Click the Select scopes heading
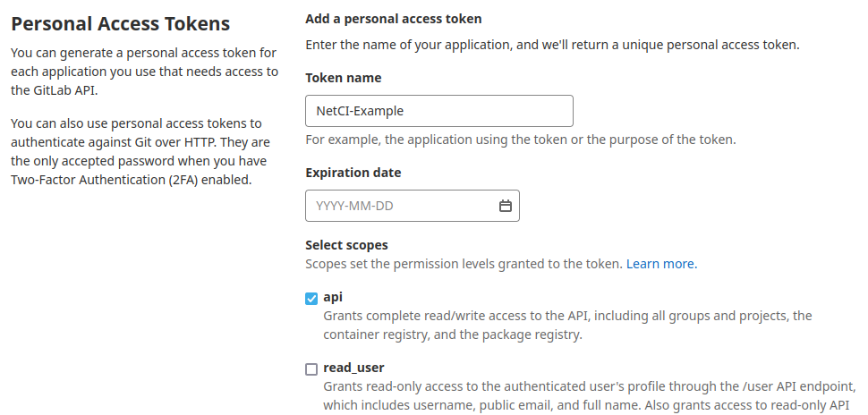 [346, 244]
